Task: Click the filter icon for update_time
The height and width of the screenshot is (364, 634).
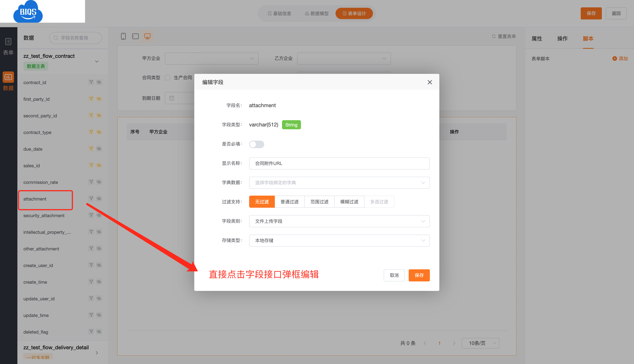Action: (91, 315)
